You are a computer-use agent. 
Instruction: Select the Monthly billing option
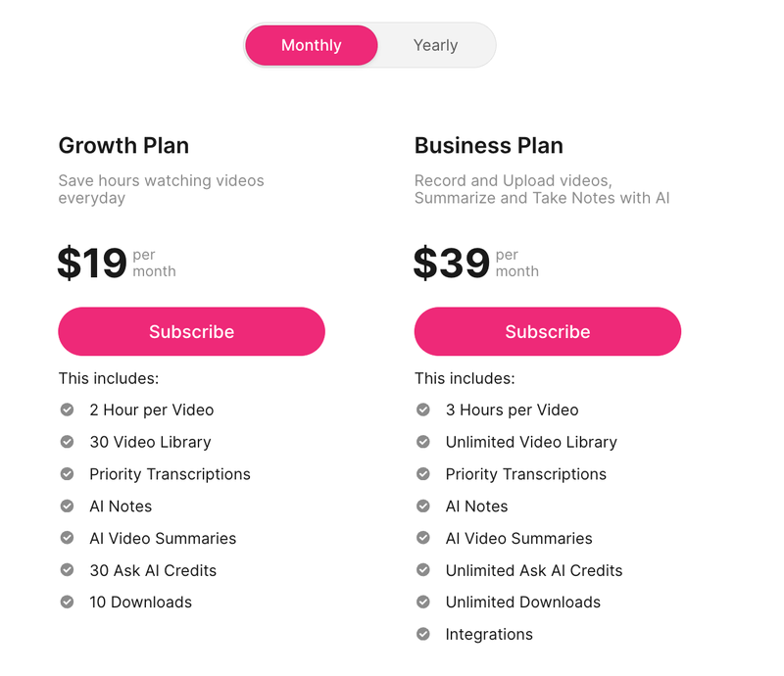[311, 45]
